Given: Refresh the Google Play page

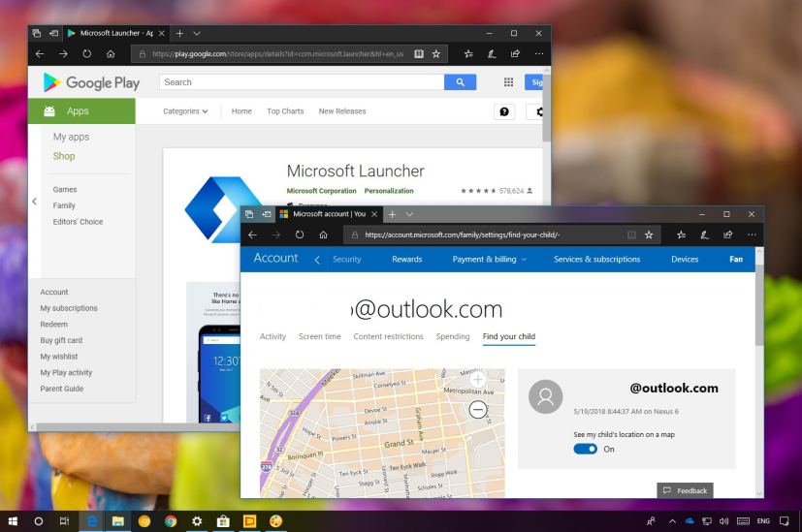Looking at the screenshot, I should point(87,53).
